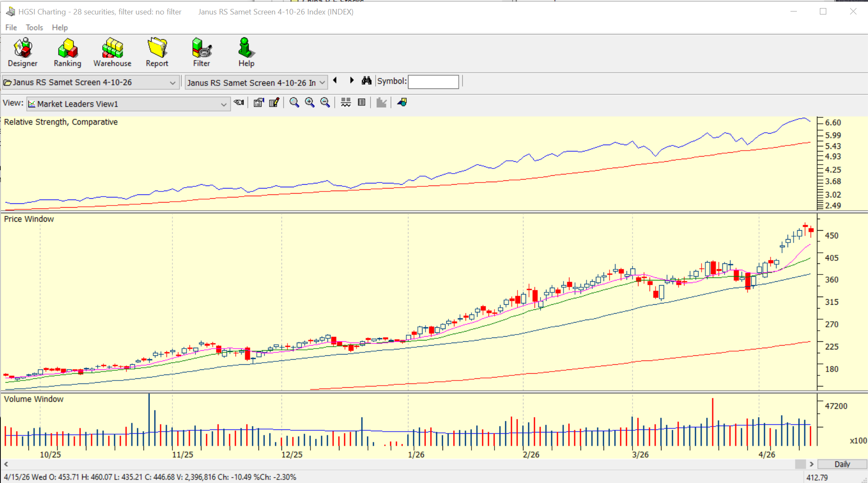
Task: Open the Warehouse tool
Action: (x=112, y=52)
